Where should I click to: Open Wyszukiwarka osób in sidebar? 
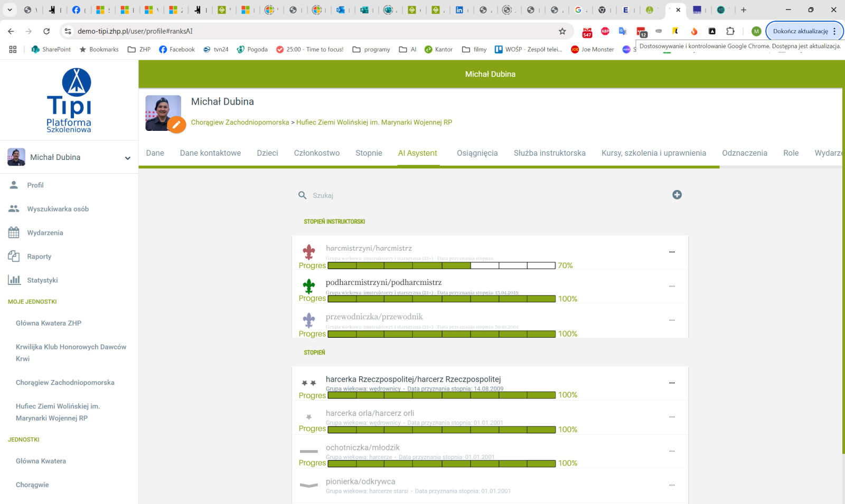pyautogui.click(x=58, y=209)
